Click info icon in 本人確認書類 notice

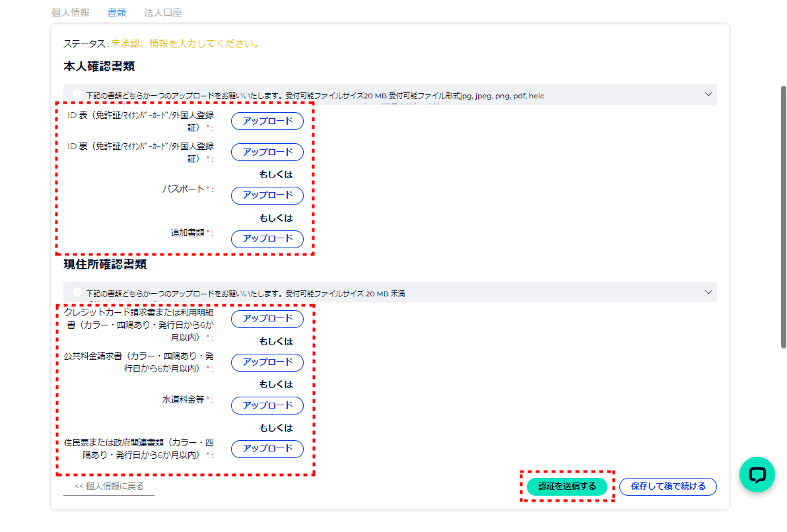point(77,94)
